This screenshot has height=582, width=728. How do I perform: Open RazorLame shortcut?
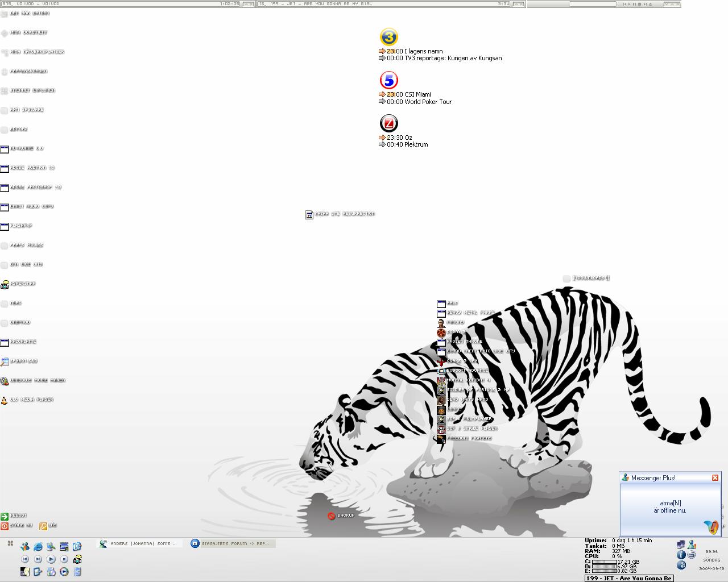(x=19, y=342)
